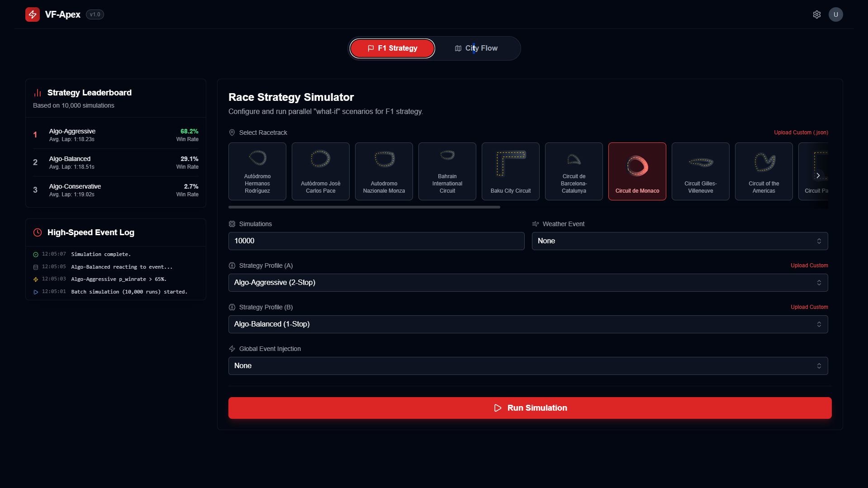Open settings via the gear icon
The width and height of the screenshot is (868, 488).
point(817,14)
